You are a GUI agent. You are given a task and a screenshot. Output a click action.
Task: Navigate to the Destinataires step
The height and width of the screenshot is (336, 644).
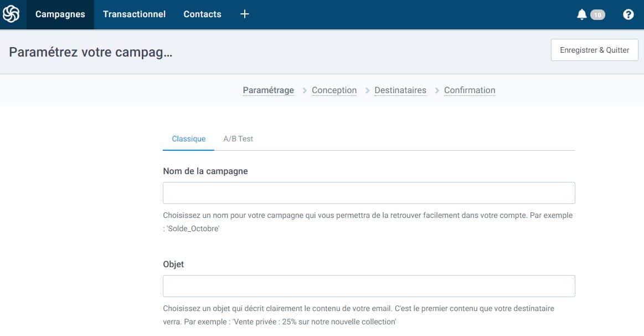pyautogui.click(x=400, y=90)
